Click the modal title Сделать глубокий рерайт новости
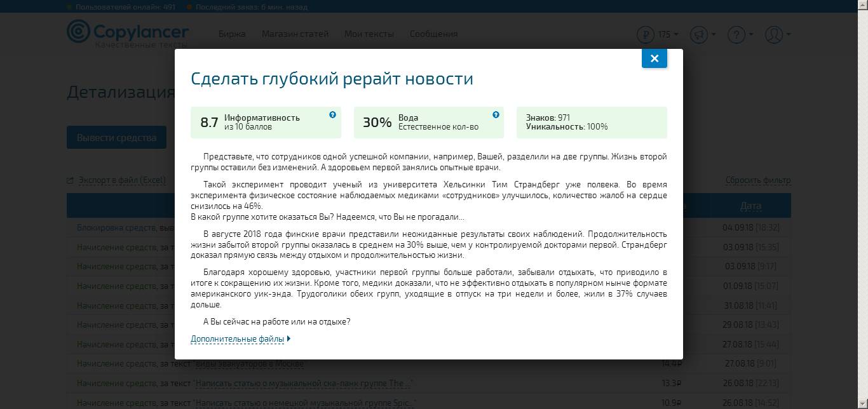This screenshot has width=868, height=409. point(332,79)
